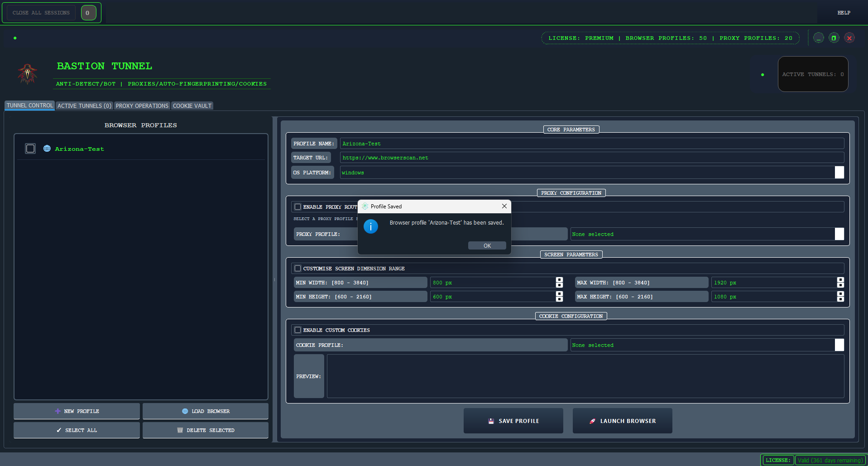Click into the Profile Name field
The image size is (868, 466).
point(592,144)
